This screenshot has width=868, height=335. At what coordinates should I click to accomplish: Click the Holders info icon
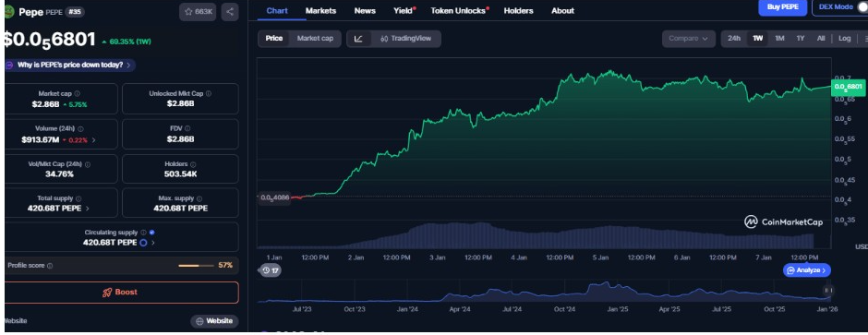click(x=193, y=164)
